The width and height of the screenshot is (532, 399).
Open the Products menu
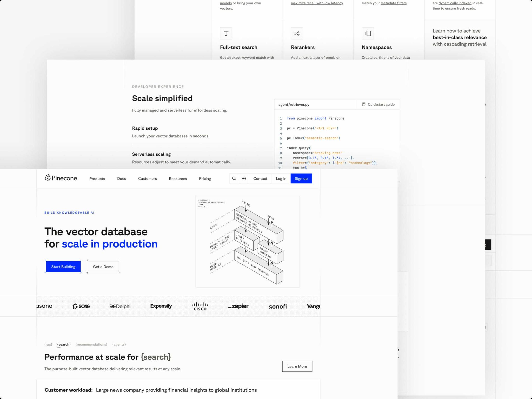97,179
